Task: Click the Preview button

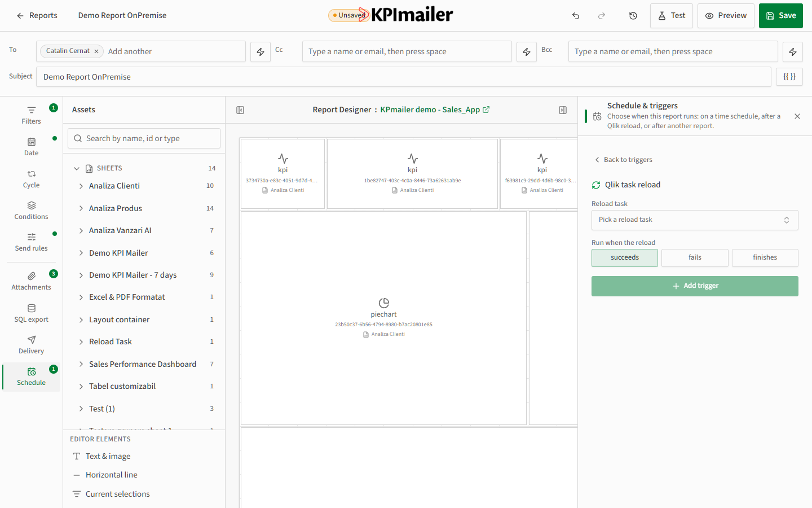Action: [726, 16]
